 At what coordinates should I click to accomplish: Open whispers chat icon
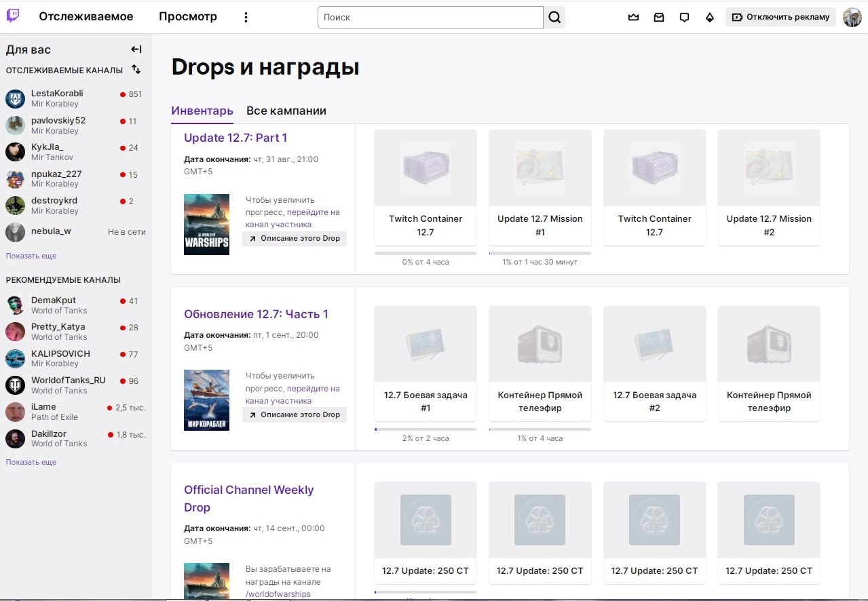684,17
